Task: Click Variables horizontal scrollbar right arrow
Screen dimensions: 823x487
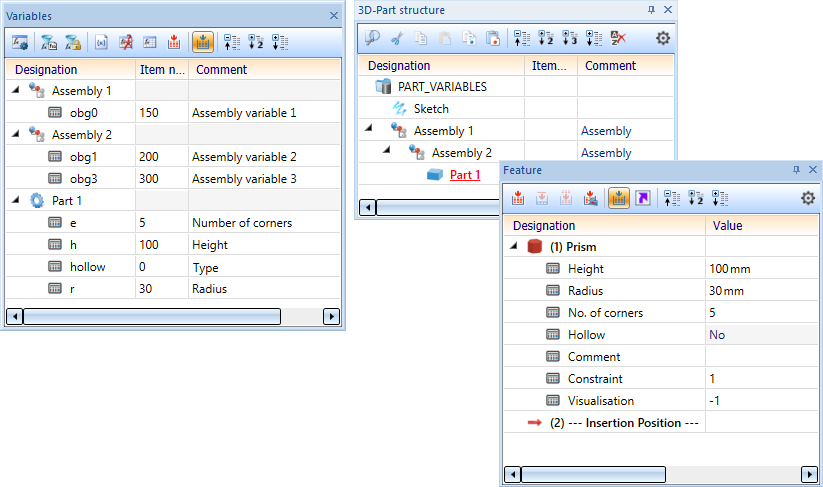Action: (331, 316)
